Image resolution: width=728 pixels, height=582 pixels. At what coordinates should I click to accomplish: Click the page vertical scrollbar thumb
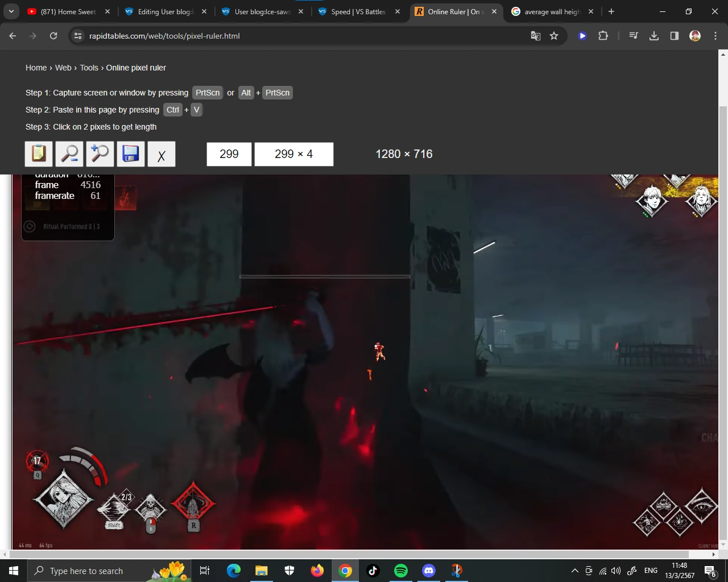pyautogui.click(x=723, y=323)
